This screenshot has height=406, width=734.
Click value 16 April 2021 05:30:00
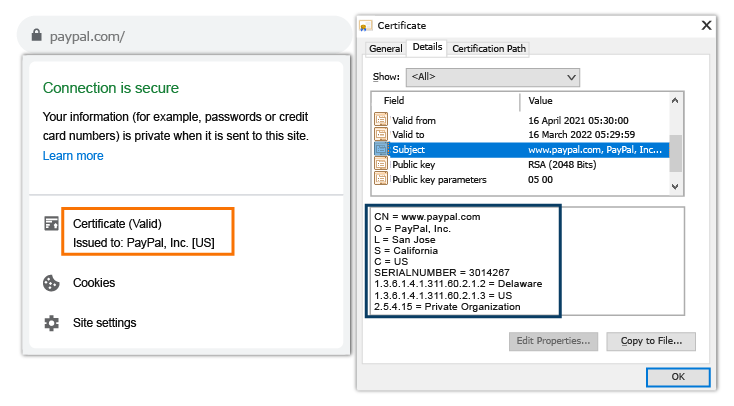click(x=578, y=120)
